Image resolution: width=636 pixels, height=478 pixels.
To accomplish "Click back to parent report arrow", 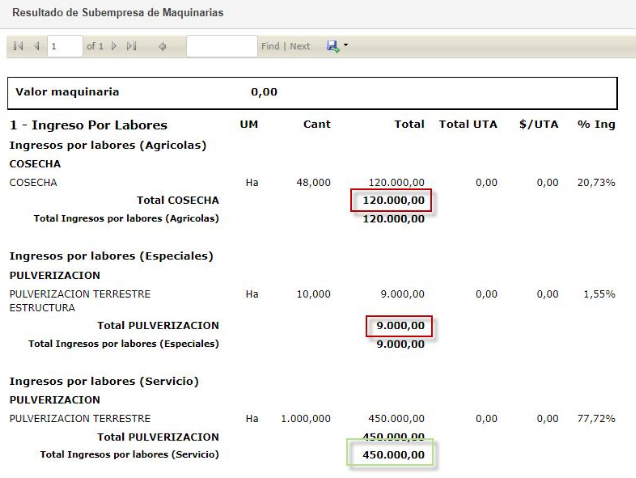I will (x=162, y=46).
